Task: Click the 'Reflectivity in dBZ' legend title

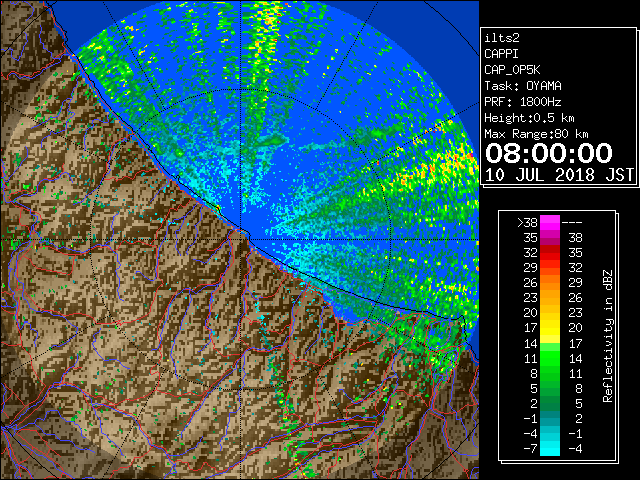Action: click(x=608, y=336)
